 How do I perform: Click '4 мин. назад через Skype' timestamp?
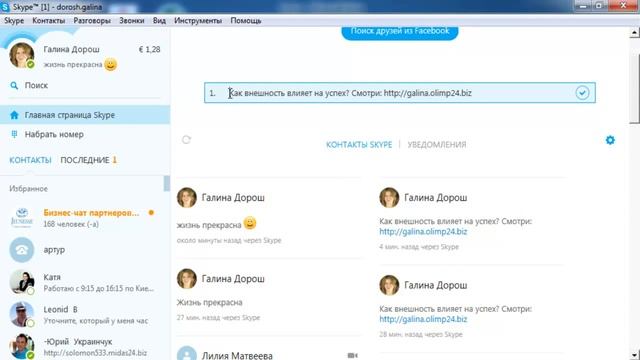point(419,247)
